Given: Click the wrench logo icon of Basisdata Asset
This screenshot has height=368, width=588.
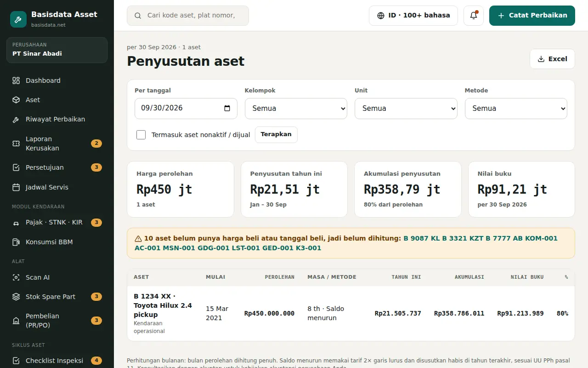Looking at the screenshot, I should point(18,19).
